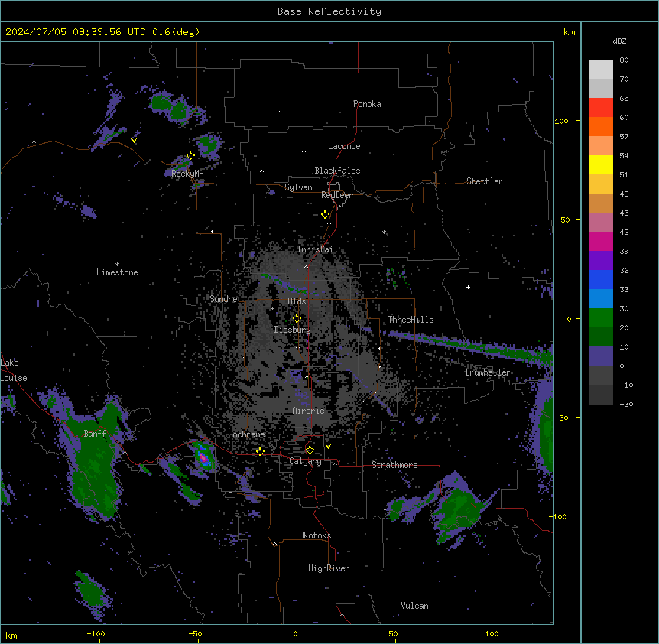This screenshot has height=644, width=659.
Task: Click the -100 km mark on bottom axis
Action: 96,633
